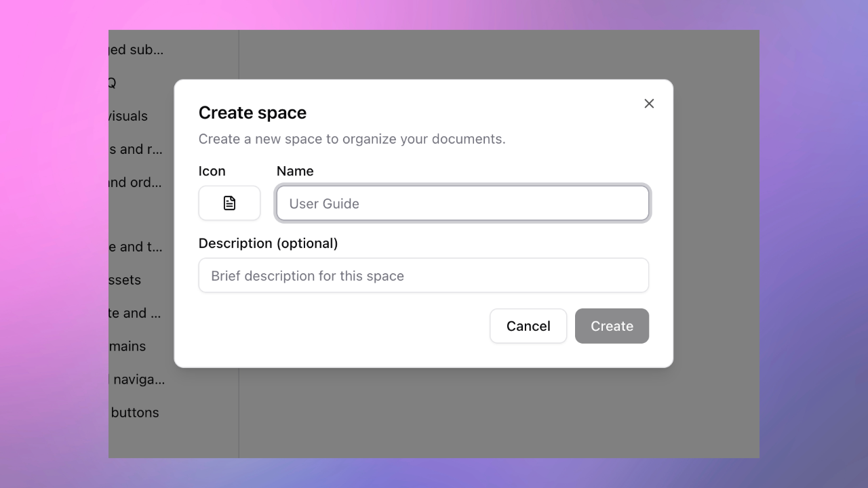The width and height of the screenshot is (868, 488).
Task: Open the sidebar entry ending in 'Q'
Action: pyautogui.click(x=113, y=83)
